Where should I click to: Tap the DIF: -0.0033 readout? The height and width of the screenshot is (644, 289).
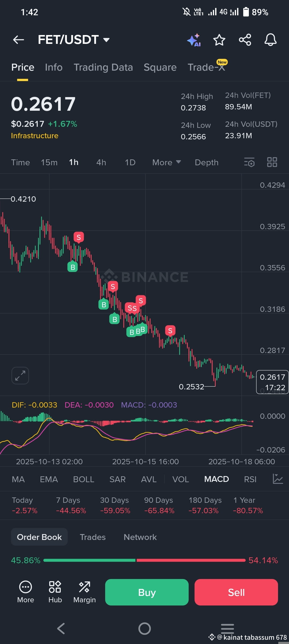(35, 405)
